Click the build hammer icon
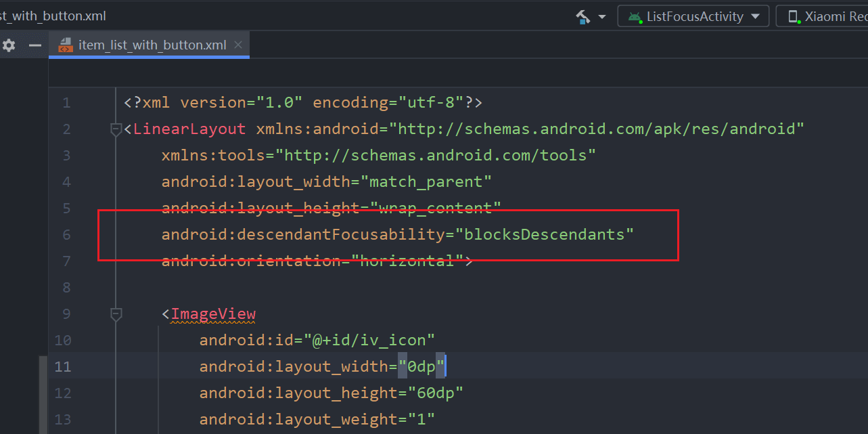The height and width of the screenshot is (434, 868). 583,16
